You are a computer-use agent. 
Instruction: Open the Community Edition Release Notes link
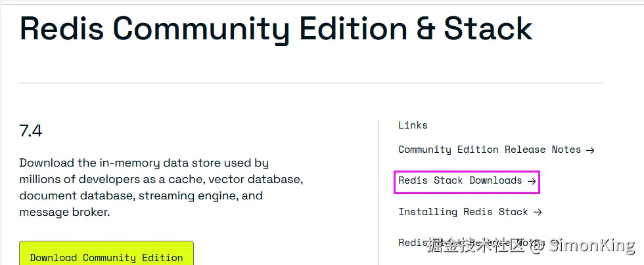489,150
